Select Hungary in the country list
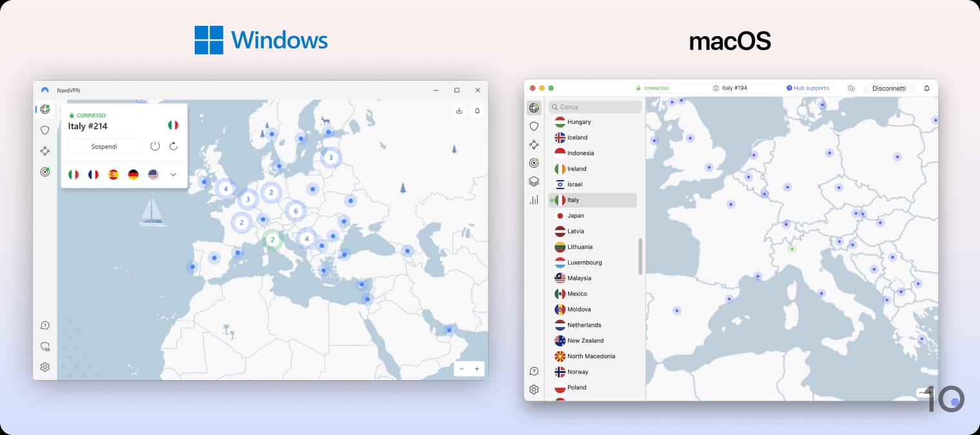Screen dimensions: 980x435 click(593, 122)
